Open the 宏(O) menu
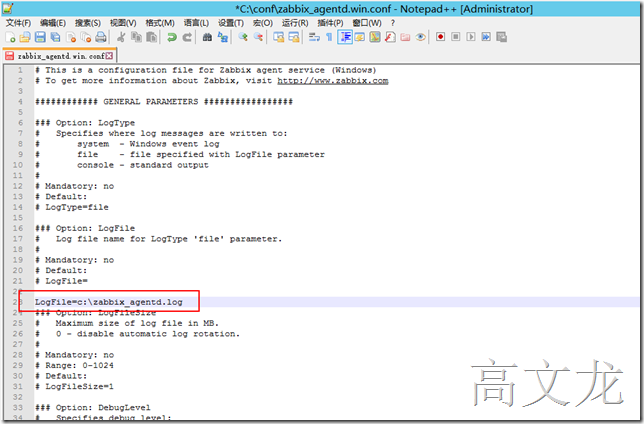The width and height of the screenshot is (644, 424). coord(262,23)
